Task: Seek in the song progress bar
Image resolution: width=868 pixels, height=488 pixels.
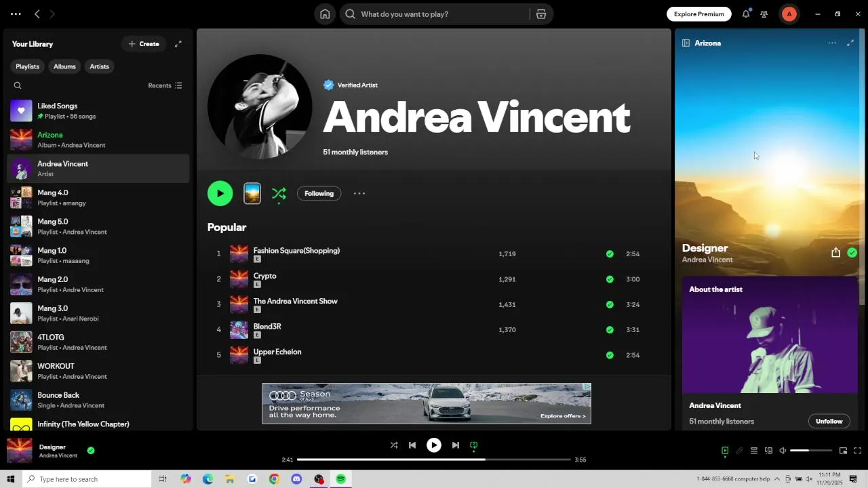Action: coord(434,460)
